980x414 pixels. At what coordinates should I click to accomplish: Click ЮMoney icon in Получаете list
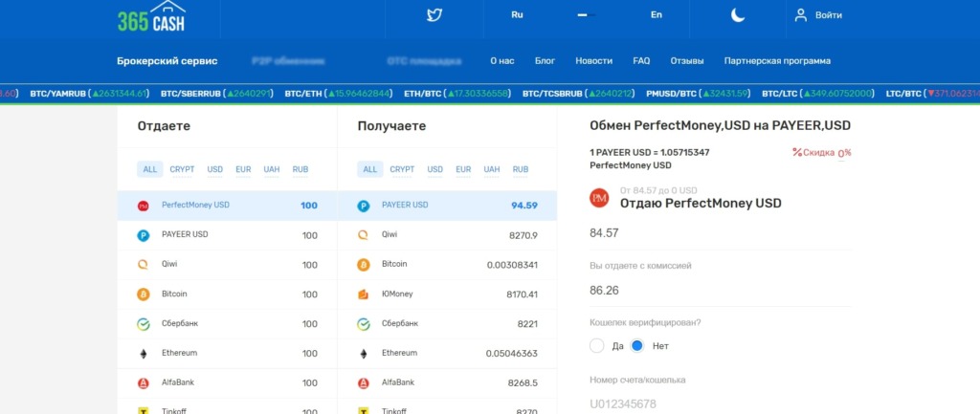[x=363, y=294]
